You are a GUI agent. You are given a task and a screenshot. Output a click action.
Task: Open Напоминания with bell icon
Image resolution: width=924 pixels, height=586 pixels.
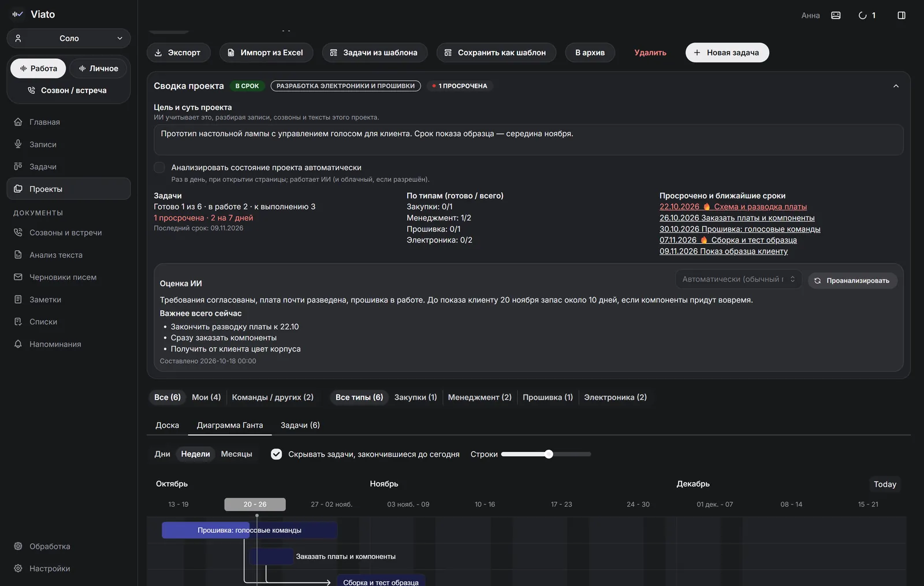click(x=68, y=344)
